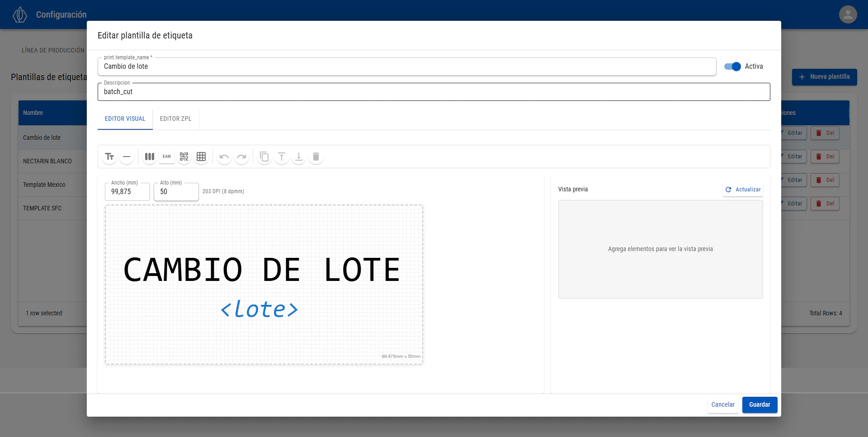Duplicate the selected label element
The width and height of the screenshot is (868, 437).
click(264, 157)
